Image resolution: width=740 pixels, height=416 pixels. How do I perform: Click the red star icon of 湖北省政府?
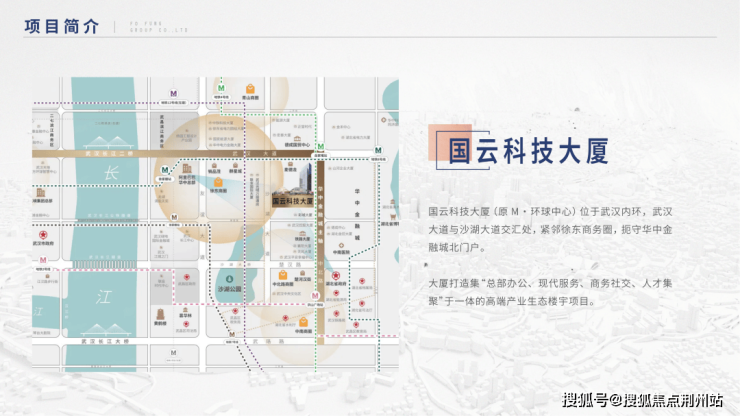[x=336, y=275]
